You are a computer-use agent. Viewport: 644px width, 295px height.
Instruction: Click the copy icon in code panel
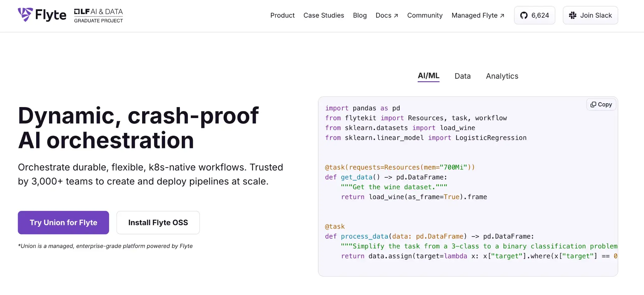593,105
